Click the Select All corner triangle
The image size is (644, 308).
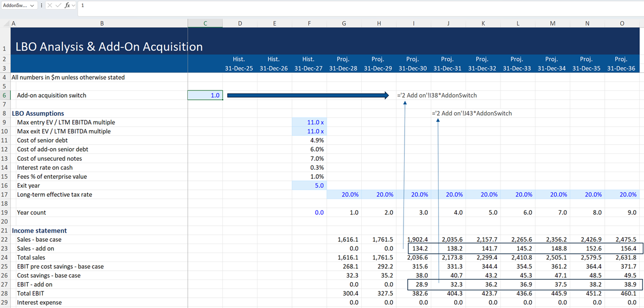(x=5, y=23)
